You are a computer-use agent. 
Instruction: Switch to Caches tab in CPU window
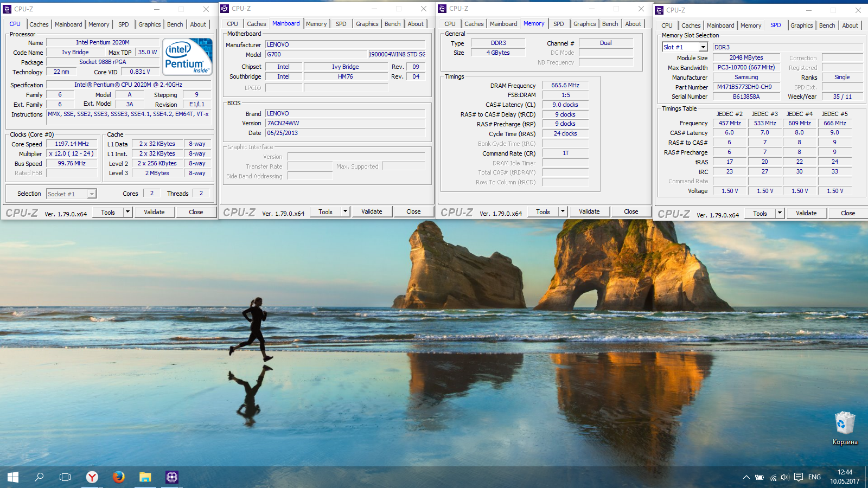pyautogui.click(x=39, y=24)
